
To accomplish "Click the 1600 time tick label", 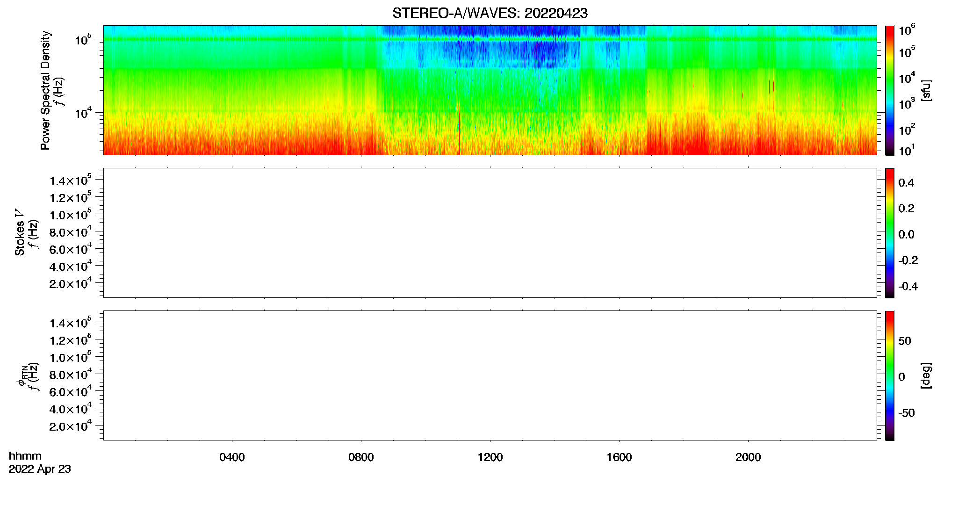I will 619,457.
